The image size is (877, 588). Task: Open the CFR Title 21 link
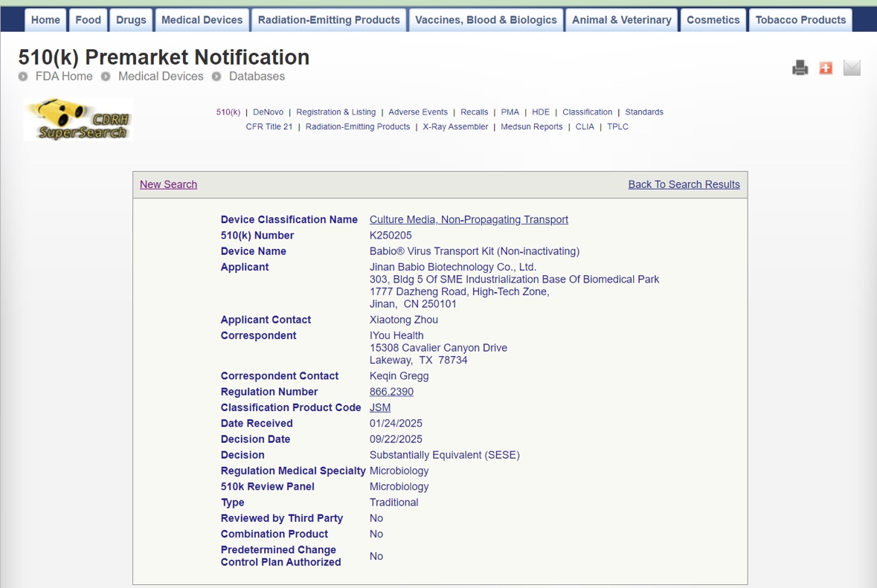click(269, 127)
